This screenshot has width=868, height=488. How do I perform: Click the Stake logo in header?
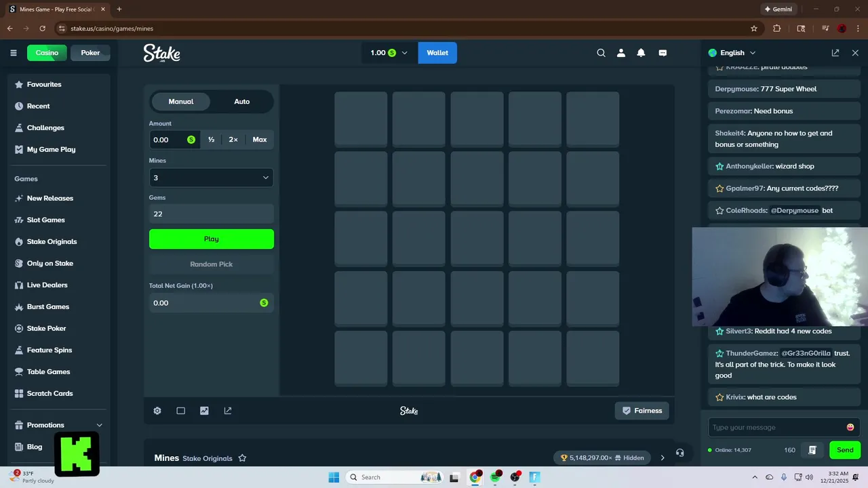(161, 53)
